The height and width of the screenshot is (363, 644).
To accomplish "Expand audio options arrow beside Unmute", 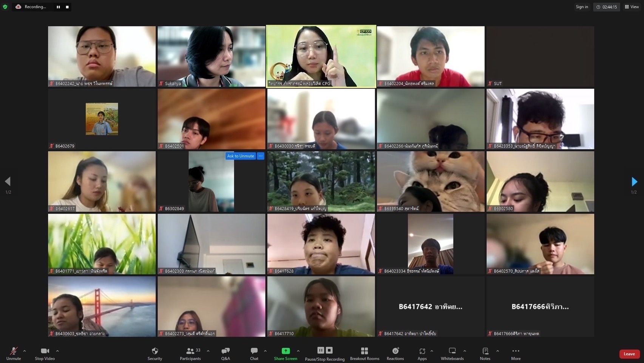I will 25,351.
